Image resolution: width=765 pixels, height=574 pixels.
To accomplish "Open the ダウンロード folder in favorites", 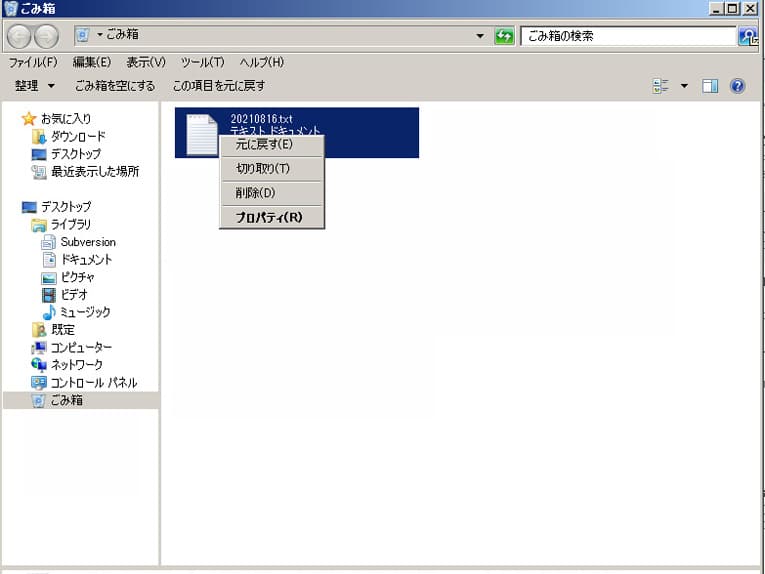I will pos(77,136).
